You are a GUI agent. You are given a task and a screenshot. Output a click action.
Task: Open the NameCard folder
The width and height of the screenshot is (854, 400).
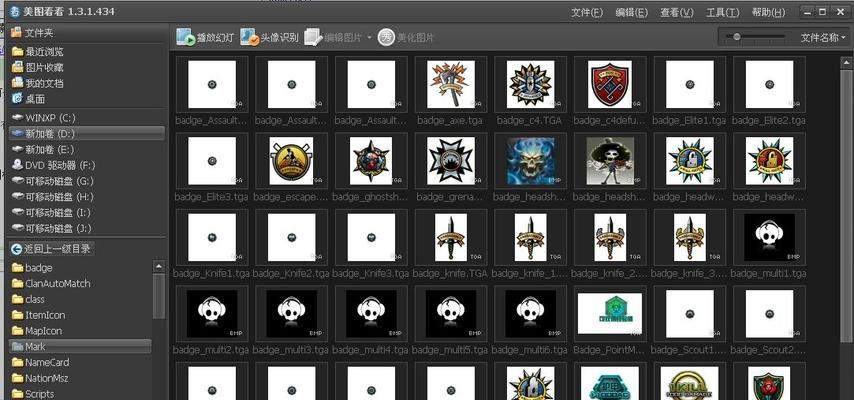click(x=40, y=362)
